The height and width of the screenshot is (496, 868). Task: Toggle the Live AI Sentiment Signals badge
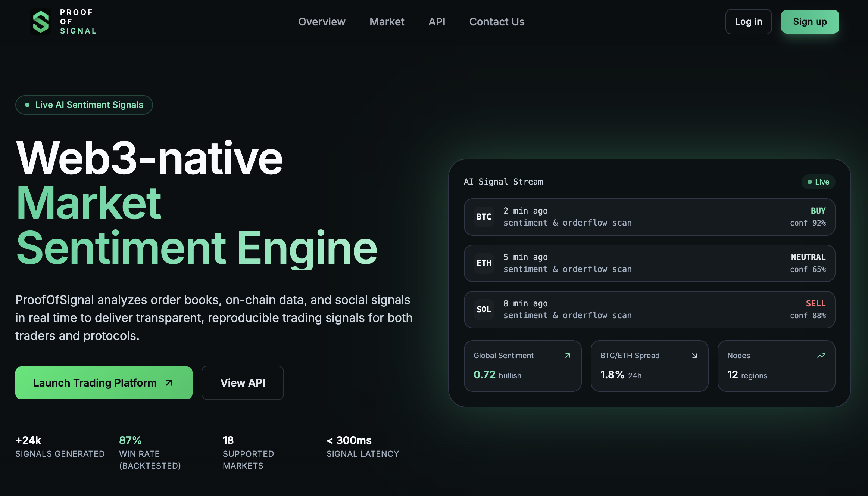coord(84,105)
